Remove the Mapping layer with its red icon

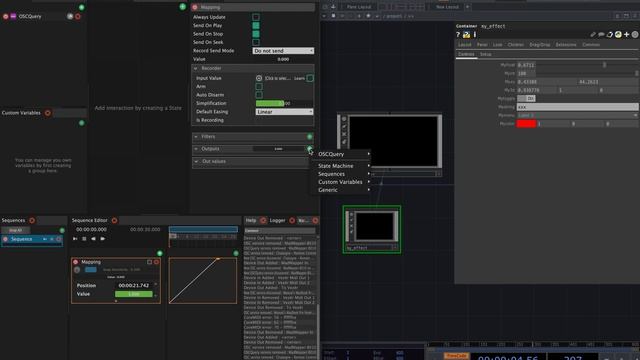[x=156, y=262]
